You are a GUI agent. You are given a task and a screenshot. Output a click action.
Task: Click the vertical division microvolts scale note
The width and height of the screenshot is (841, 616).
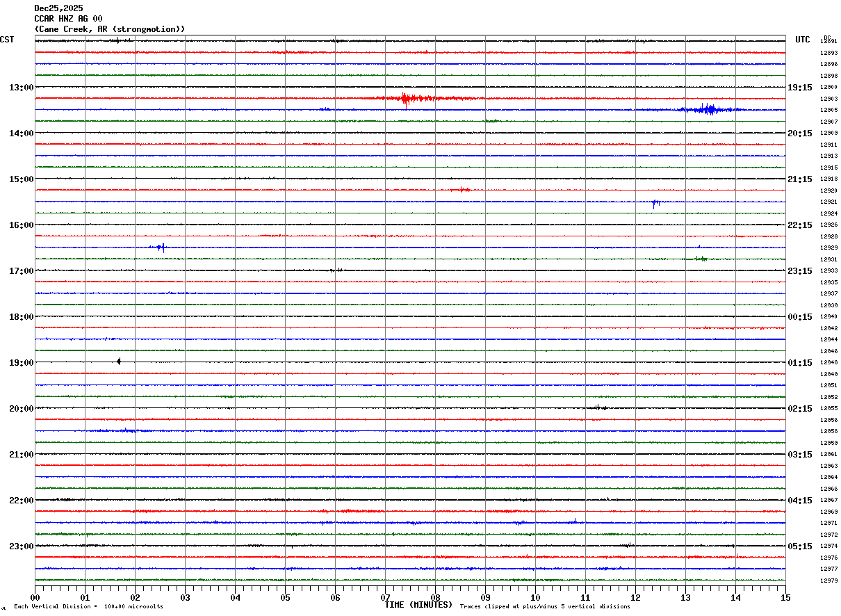[88, 607]
